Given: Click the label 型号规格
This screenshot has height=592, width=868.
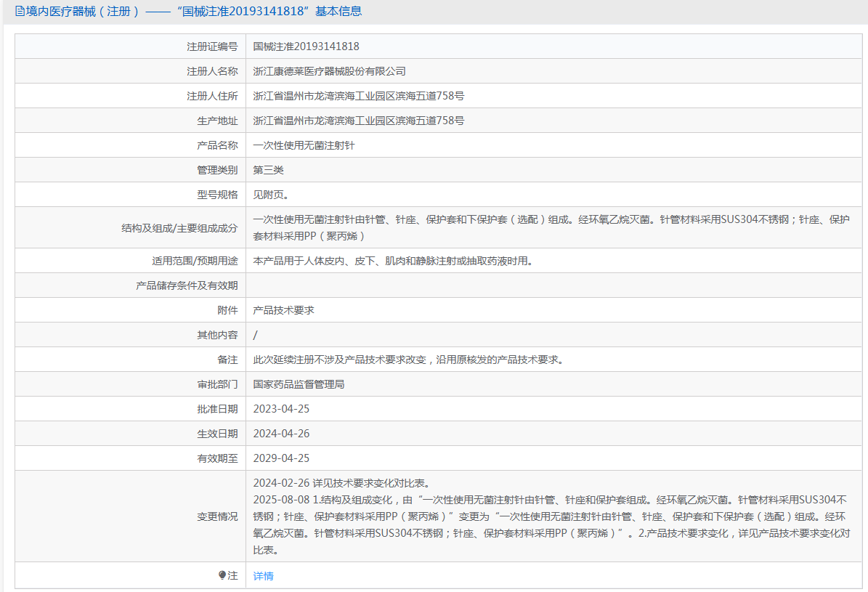Looking at the screenshot, I should point(217,195).
